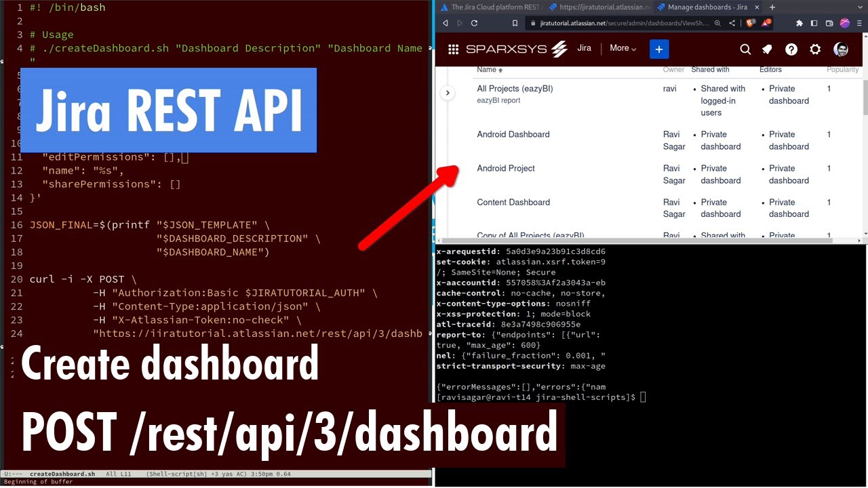The height and width of the screenshot is (488, 868).
Task: Click line 20 curl -i -X POST
Action: (83, 279)
